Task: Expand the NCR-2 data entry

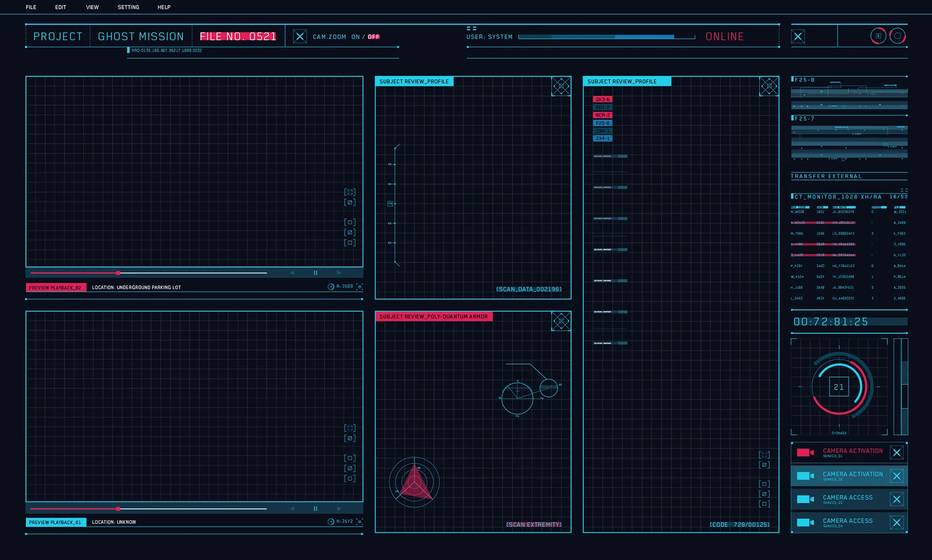Action: point(602,115)
